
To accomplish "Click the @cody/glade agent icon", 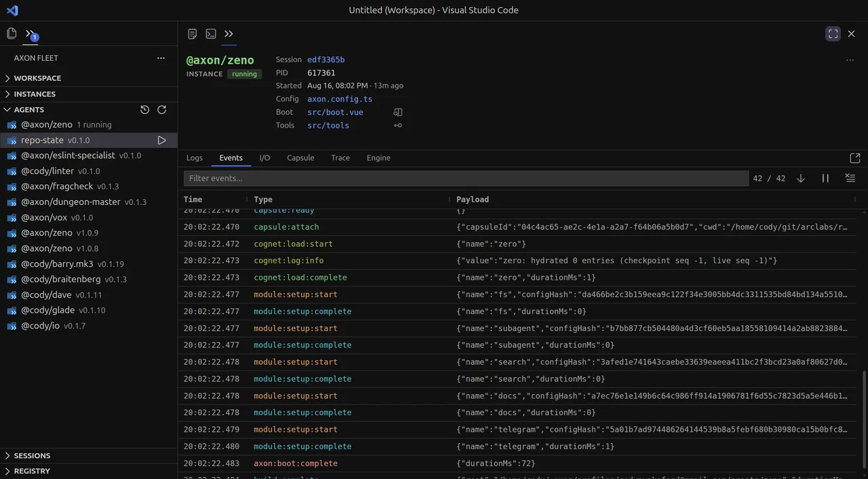I will [12, 310].
